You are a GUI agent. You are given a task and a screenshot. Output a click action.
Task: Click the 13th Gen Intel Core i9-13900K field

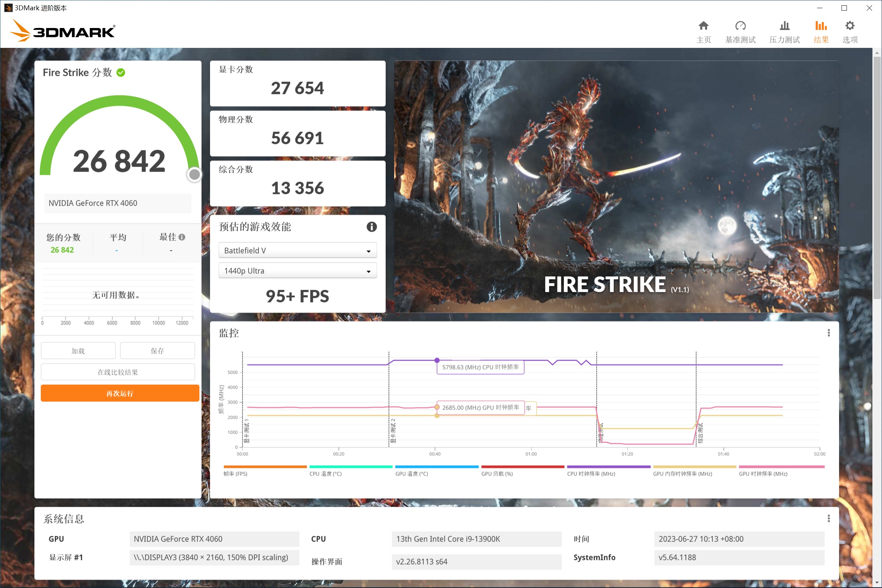coord(476,539)
